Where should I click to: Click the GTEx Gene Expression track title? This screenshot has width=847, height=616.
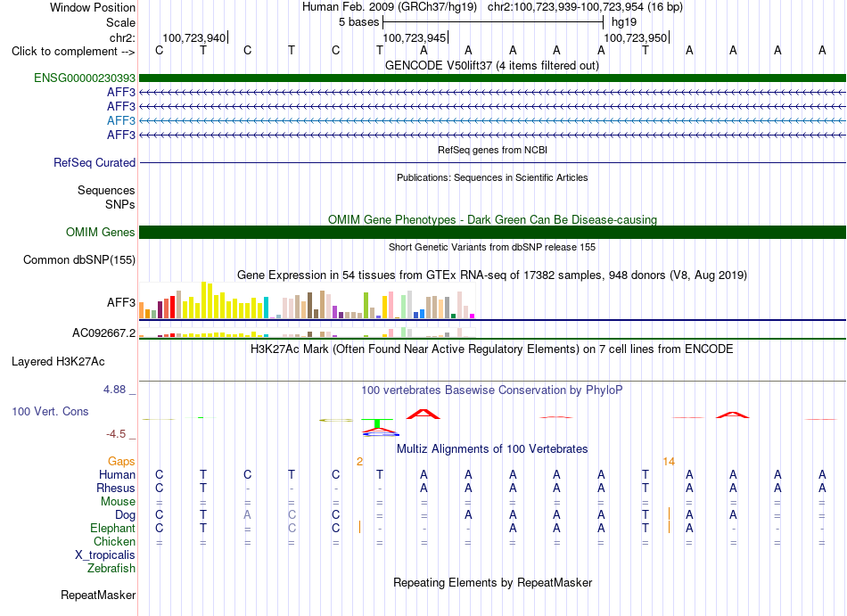pos(491,275)
